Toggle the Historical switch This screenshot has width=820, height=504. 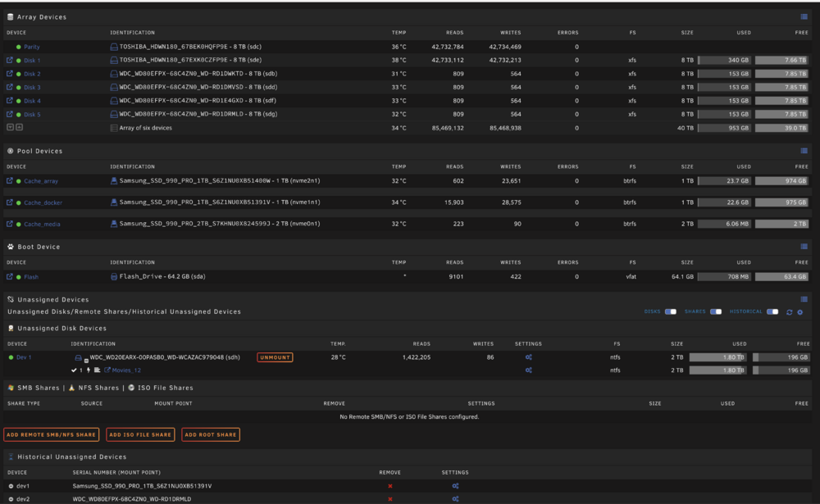(772, 311)
